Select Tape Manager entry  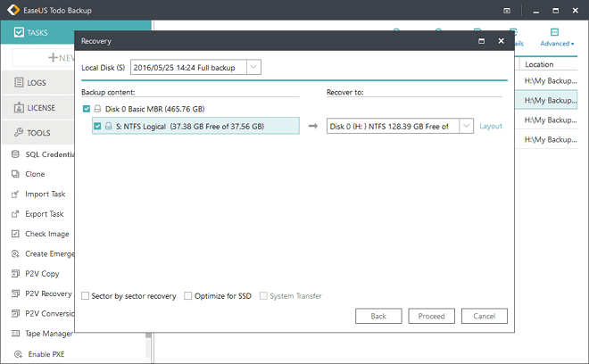(x=49, y=333)
